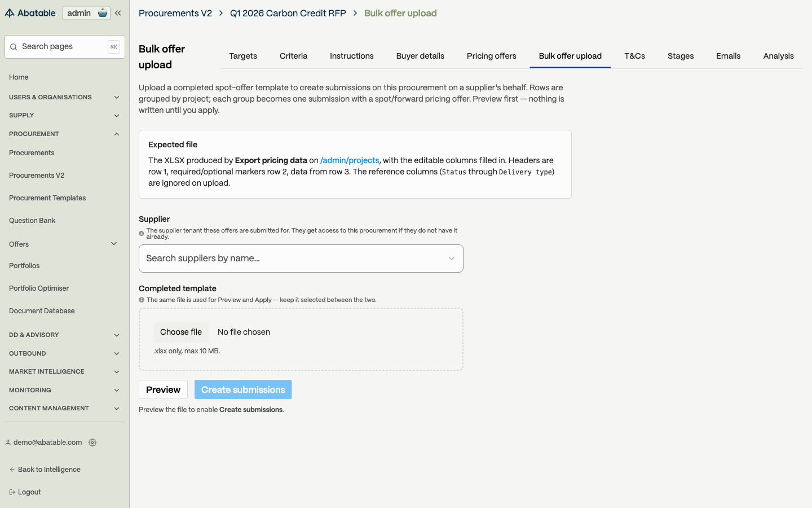Click the Abatable logo icon
This screenshot has width=812, height=508.
pyautogui.click(x=10, y=13)
